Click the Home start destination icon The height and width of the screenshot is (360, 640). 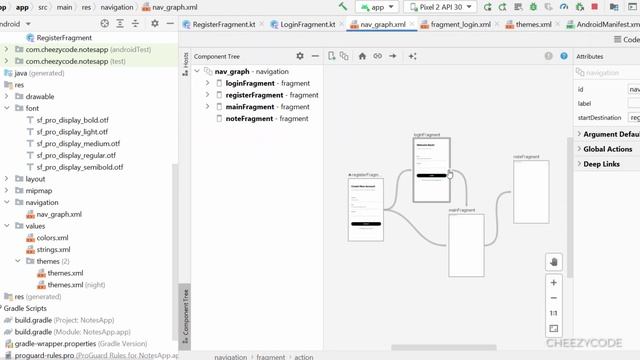pyautogui.click(x=362, y=56)
